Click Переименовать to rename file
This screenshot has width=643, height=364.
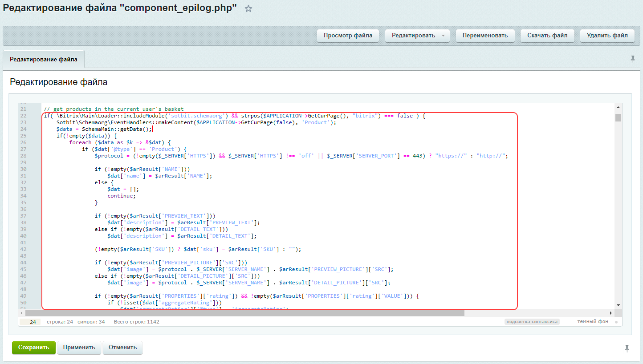tap(485, 36)
